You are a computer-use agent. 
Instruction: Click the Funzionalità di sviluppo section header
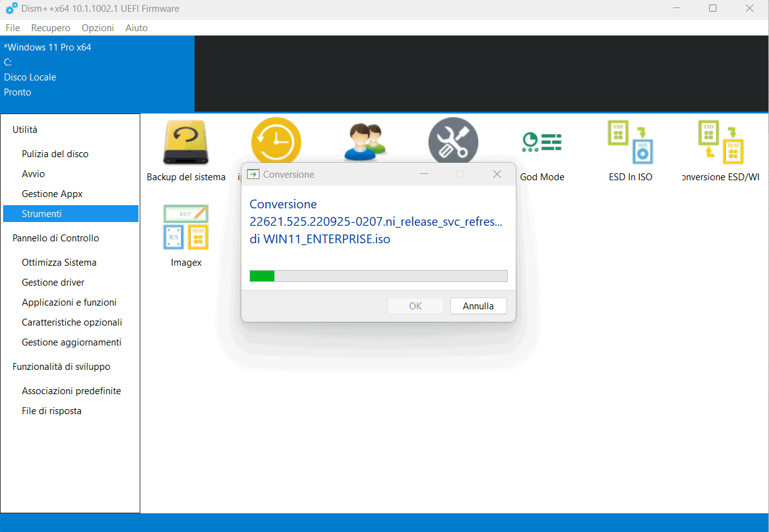click(x=61, y=367)
